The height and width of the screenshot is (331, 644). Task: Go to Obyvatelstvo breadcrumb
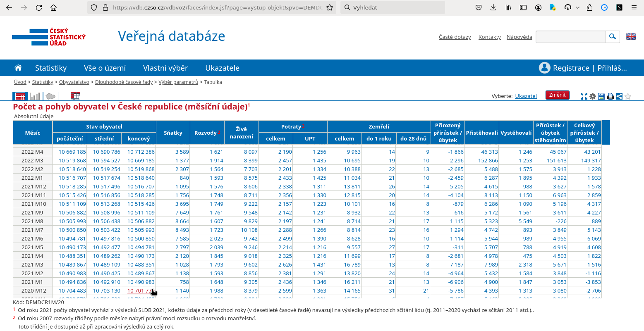pyautogui.click(x=74, y=82)
